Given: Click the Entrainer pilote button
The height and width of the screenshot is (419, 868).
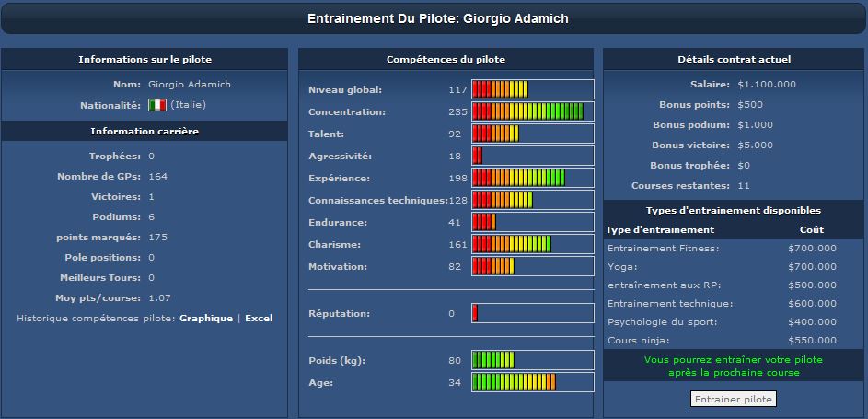Looking at the screenshot, I should [x=734, y=399].
